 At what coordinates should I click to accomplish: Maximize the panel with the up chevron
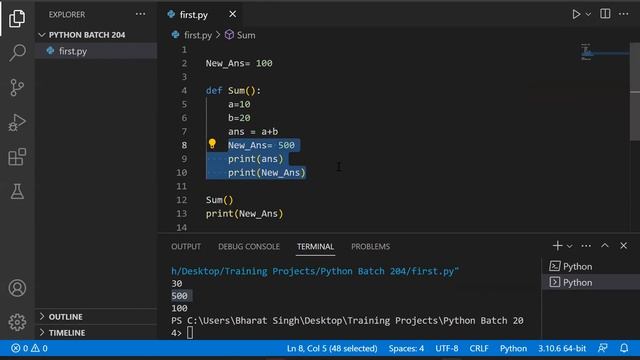pos(604,246)
